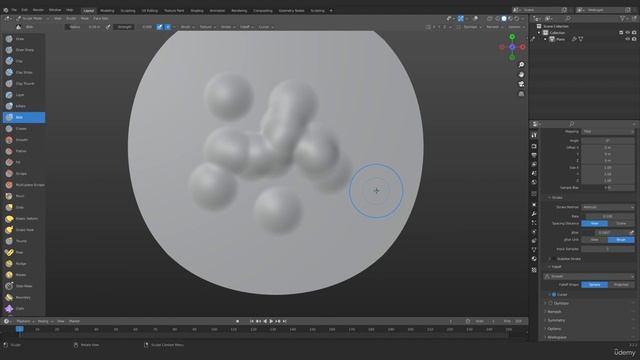Open the Edit menu
The width and height of the screenshot is (640, 360).
[24, 10]
